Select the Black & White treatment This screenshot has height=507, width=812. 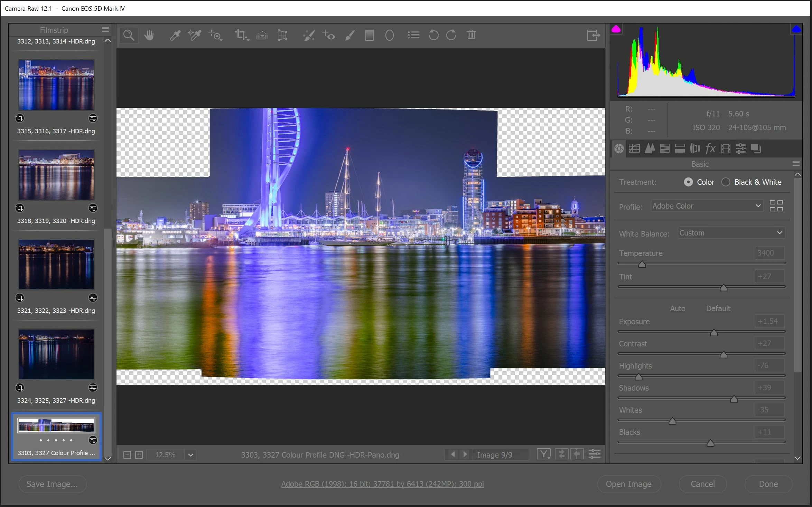(x=726, y=182)
